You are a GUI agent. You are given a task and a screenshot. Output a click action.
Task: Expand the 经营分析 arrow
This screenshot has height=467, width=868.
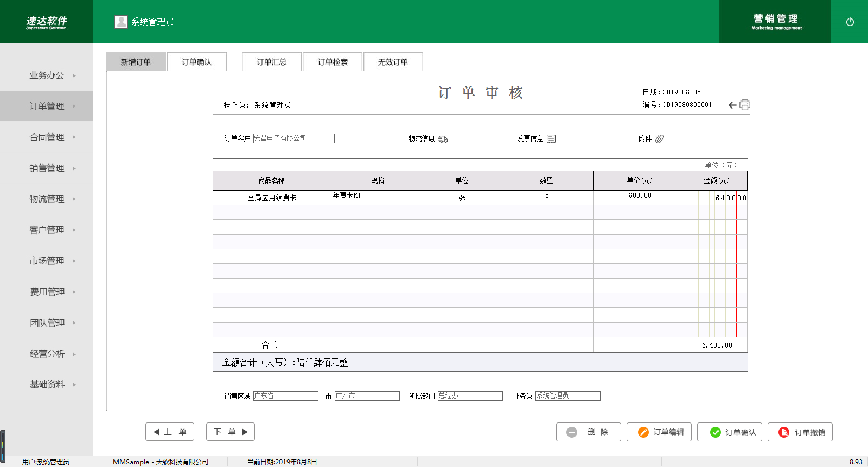pos(74,354)
